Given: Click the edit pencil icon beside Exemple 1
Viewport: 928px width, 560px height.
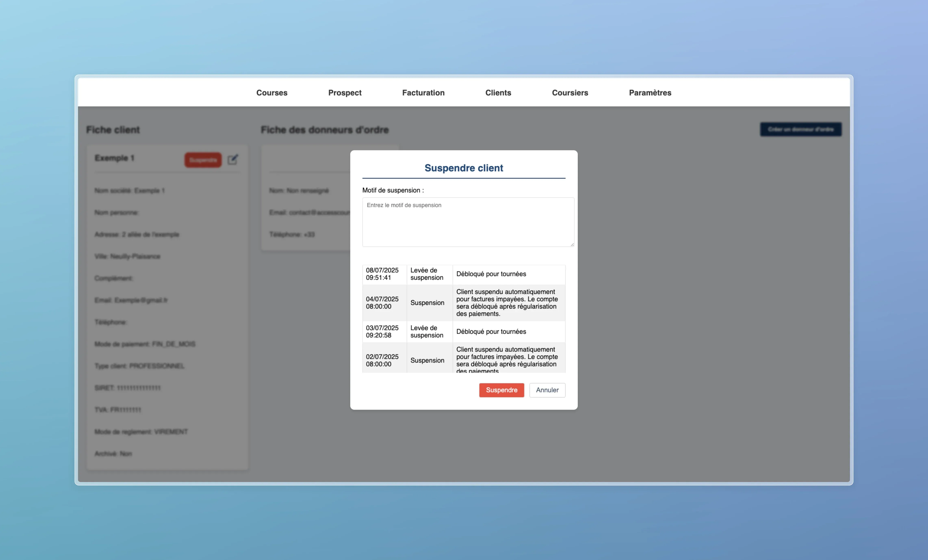Looking at the screenshot, I should [233, 160].
